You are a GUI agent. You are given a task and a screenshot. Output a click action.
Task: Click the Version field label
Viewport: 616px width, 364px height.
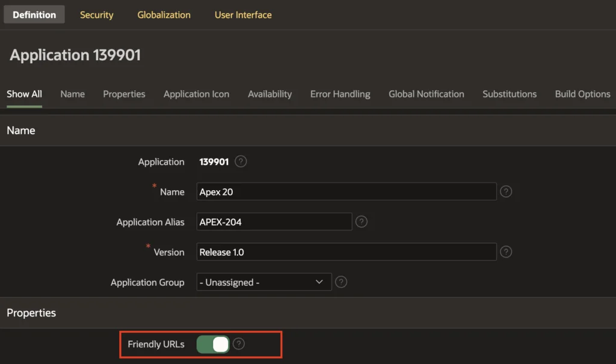(x=169, y=252)
